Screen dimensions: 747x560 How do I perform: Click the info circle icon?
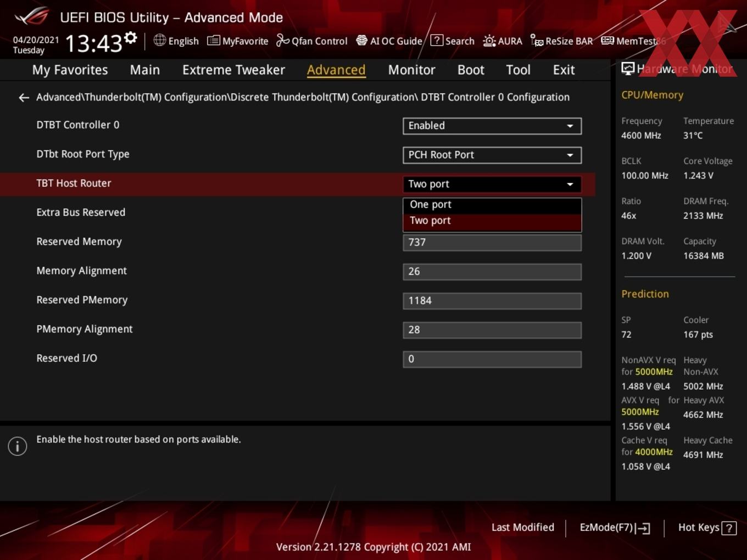pyautogui.click(x=18, y=446)
